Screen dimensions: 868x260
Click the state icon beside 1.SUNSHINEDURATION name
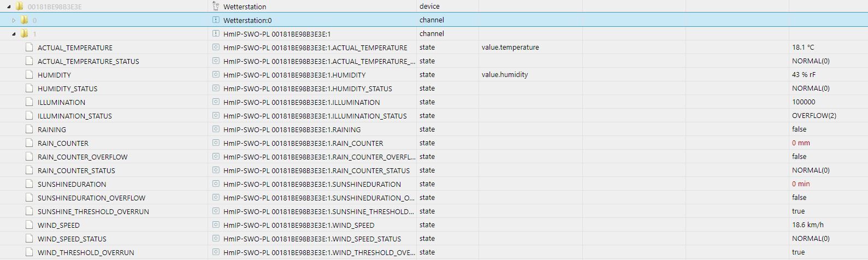tap(215, 184)
